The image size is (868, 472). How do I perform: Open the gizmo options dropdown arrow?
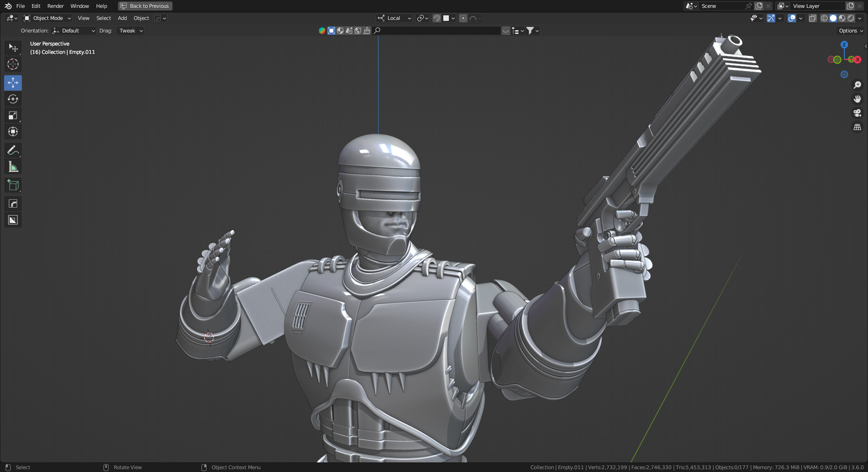(780, 18)
